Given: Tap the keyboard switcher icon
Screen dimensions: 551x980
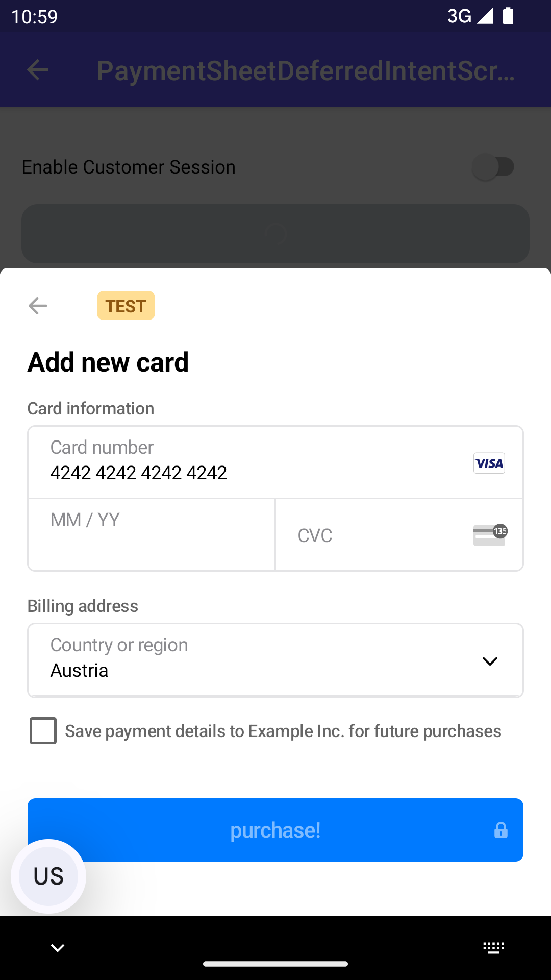Looking at the screenshot, I should coord(493,948).
